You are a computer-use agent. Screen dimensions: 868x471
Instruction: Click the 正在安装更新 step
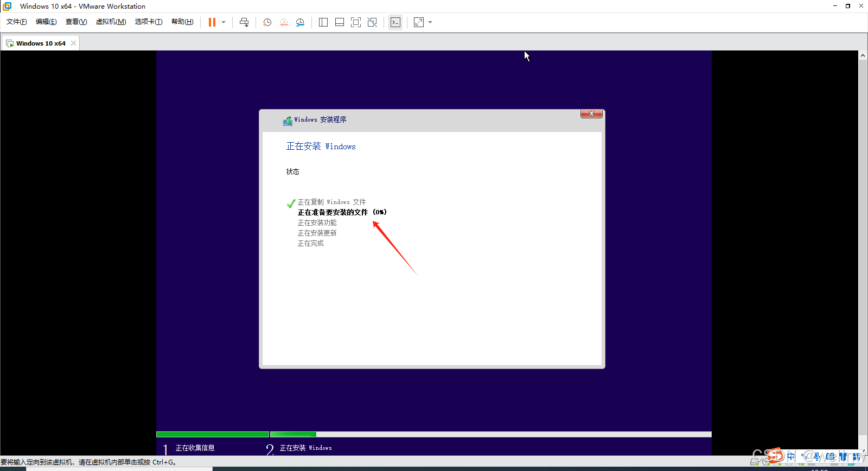(x=317, y=233)
